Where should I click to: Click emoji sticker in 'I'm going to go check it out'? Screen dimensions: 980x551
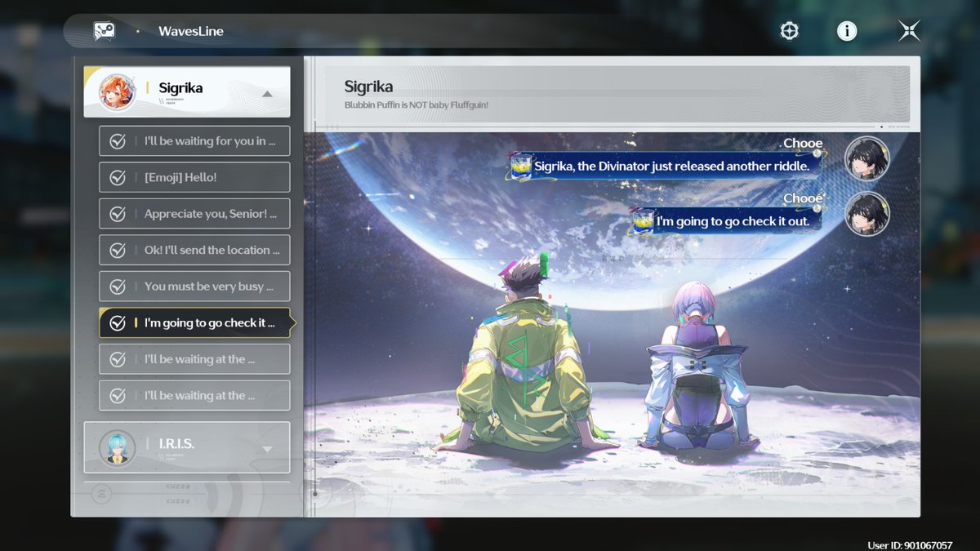(642, 220)
